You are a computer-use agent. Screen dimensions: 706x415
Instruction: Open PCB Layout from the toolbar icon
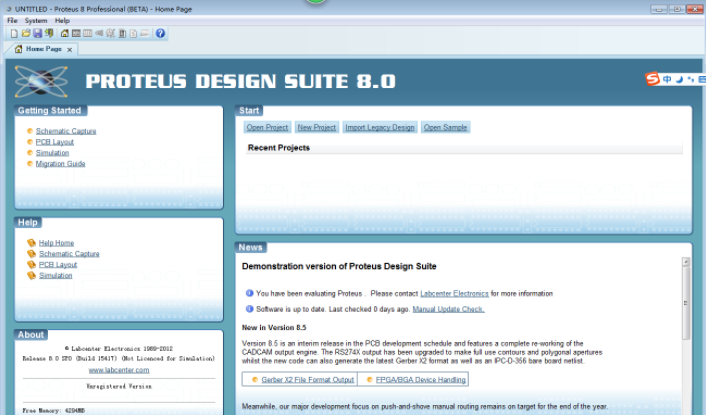click(87, 33)
